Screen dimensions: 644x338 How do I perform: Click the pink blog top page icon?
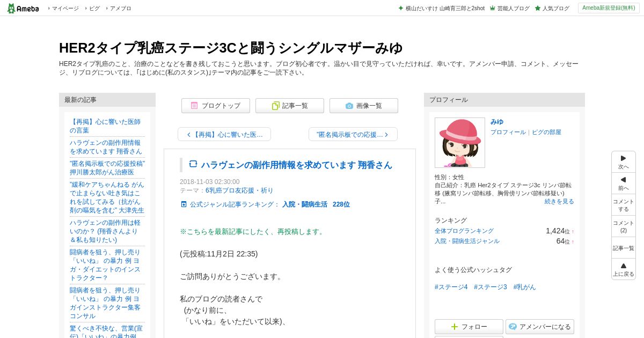point(194,106)
